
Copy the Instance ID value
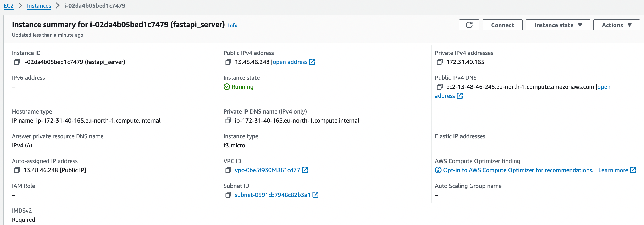17,62
